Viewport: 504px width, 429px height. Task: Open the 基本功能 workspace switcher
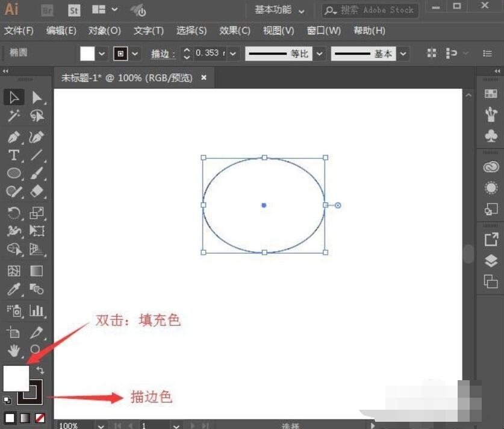coord(277,10)
